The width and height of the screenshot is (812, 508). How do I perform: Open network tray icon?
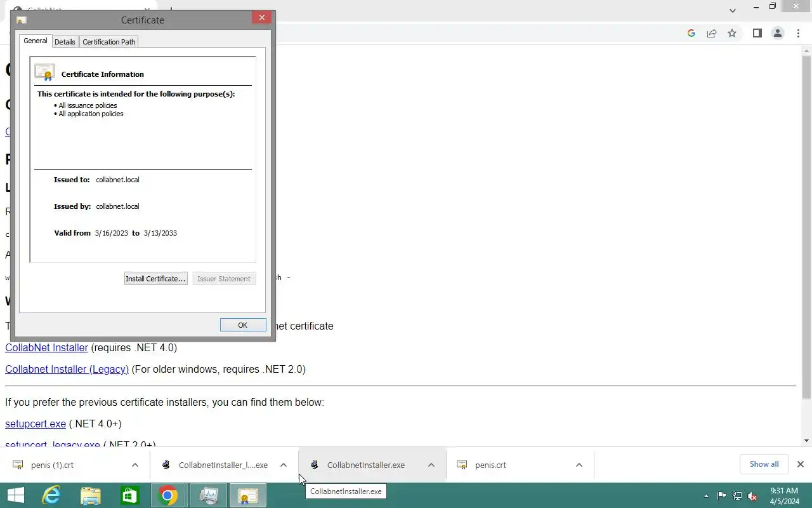737,496
